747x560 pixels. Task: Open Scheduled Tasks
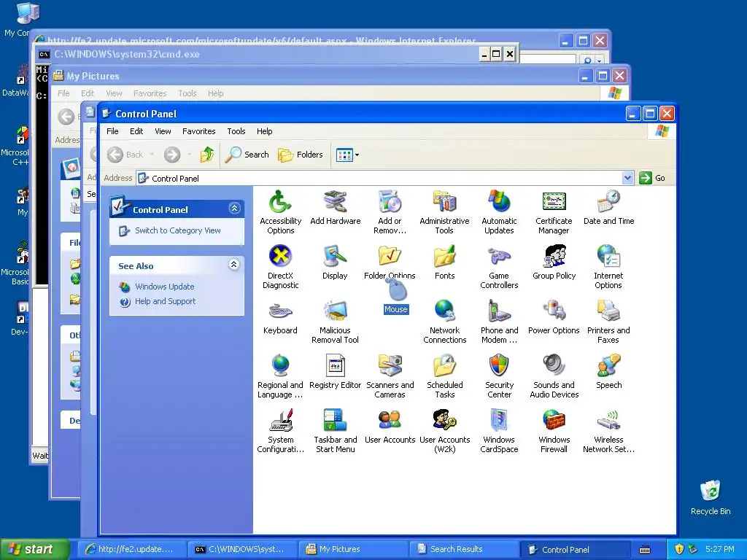[444, 376]
